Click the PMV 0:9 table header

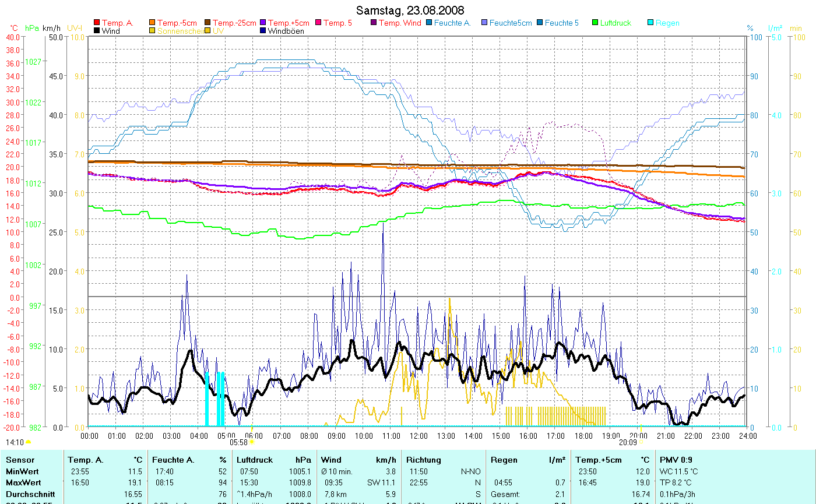point(676,460)
